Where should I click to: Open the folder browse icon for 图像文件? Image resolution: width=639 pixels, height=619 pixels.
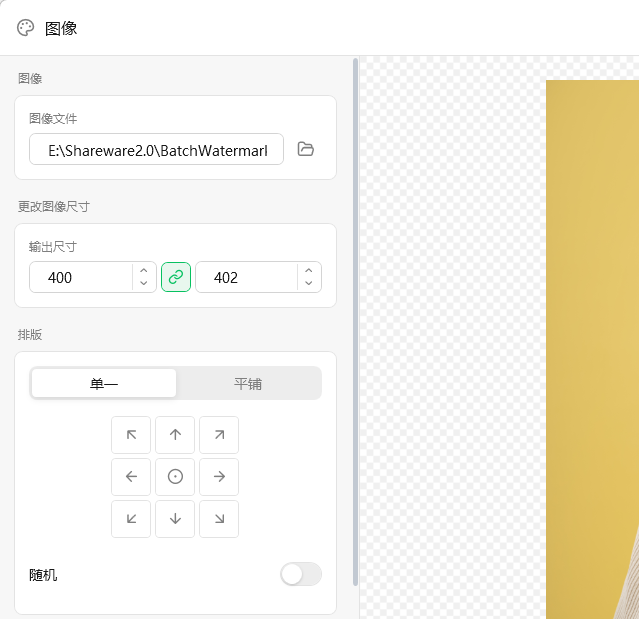[x=305, y=149]
